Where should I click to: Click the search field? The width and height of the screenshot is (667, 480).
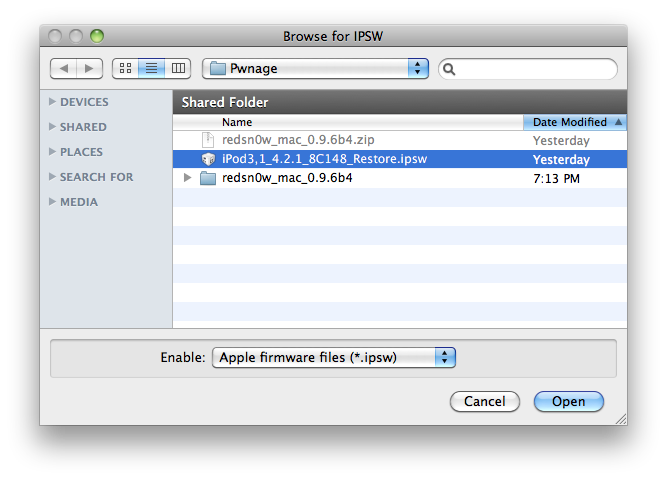point(528,69)
